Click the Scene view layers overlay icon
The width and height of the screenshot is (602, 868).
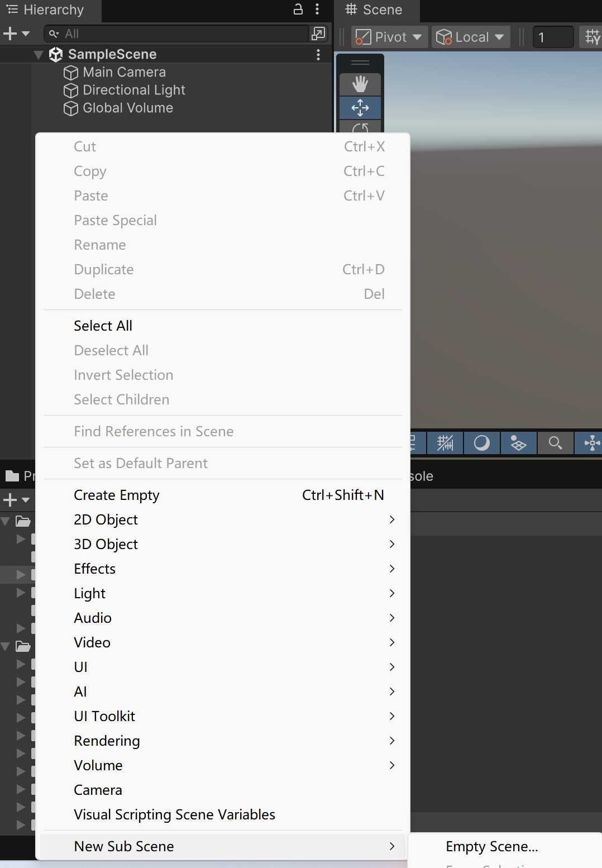click(518, 443)
